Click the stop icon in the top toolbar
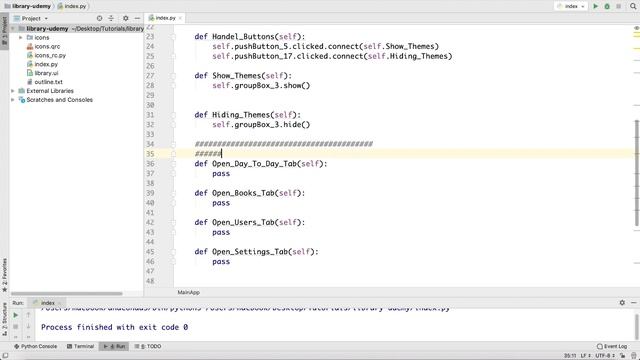The height and width of the screenshot is (360, 640). click(618, 6)
